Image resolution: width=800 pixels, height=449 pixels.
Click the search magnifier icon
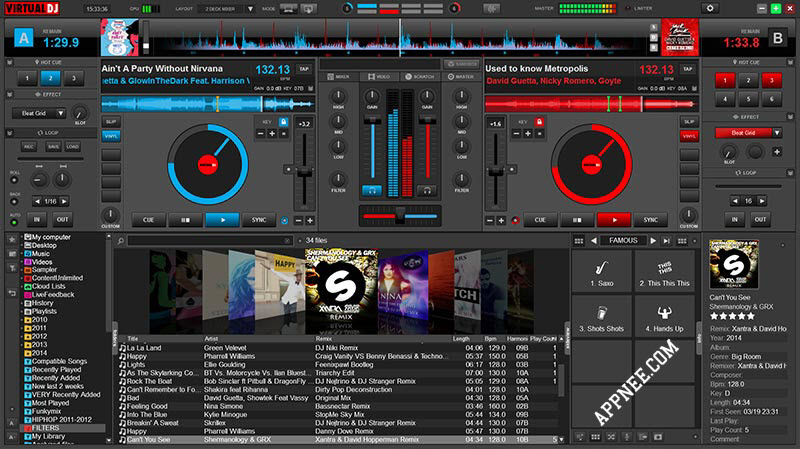point(121,241)
